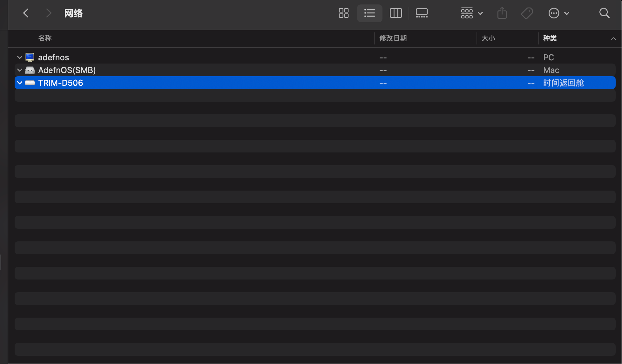
Task: Expand the adefnos PC row
Action: 19,57
